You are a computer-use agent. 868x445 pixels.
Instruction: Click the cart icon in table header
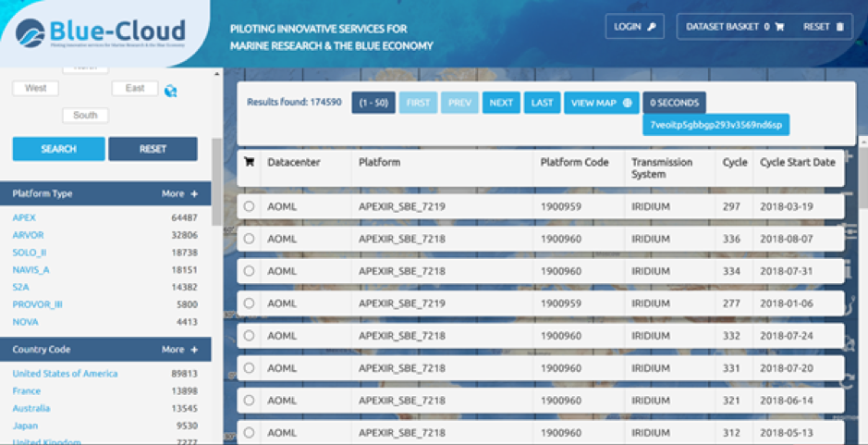click(249, 162)
